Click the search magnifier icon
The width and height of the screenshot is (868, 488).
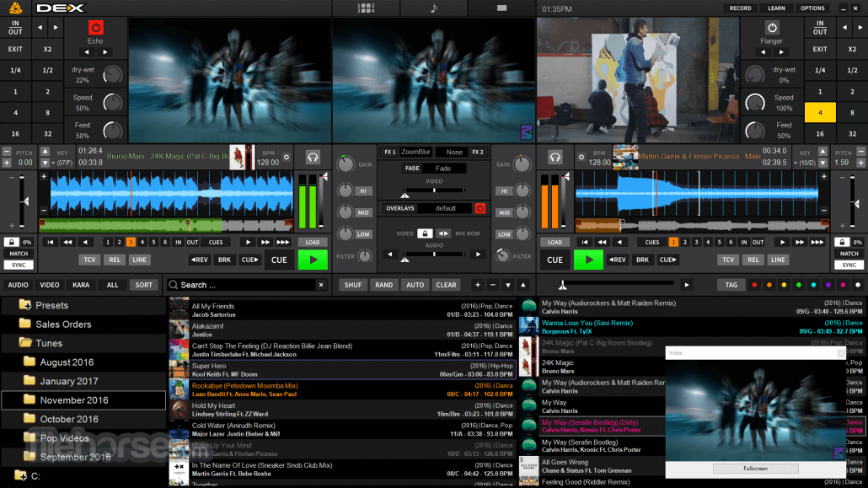(x=174, y=285)
